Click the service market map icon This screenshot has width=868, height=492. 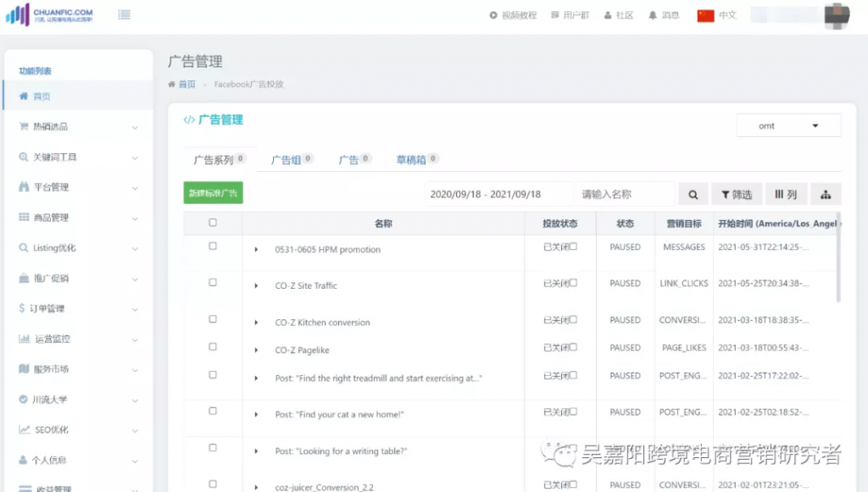pyautogui.click(x=24, y=368)
